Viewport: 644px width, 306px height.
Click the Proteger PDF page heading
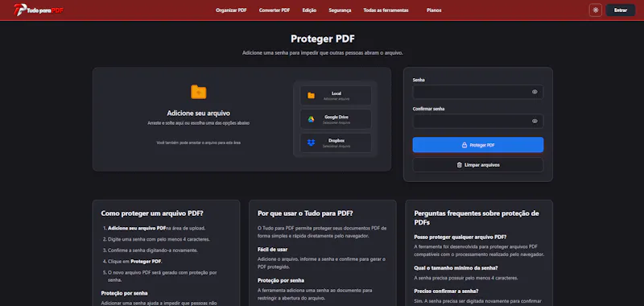point(323,39)
